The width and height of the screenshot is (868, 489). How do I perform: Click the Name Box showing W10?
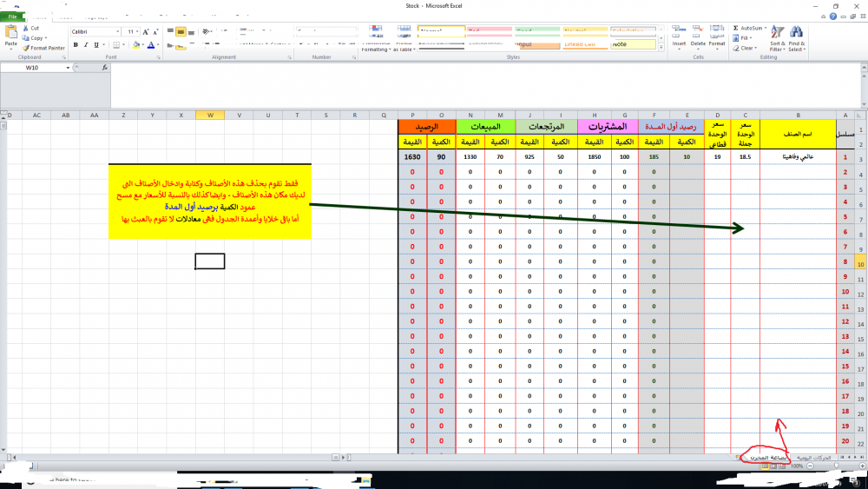point(32,68)
